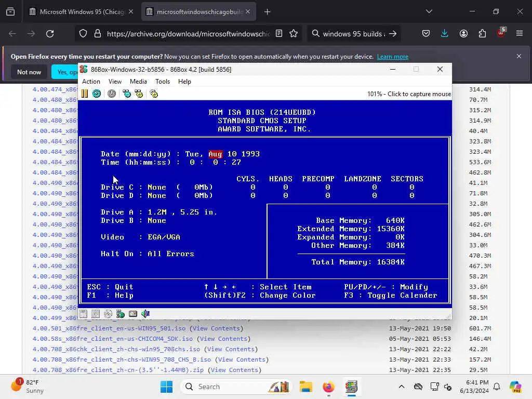Open the Firefox extensions puzzle icon
Viewport: 532px width, 399px height.
482,34
